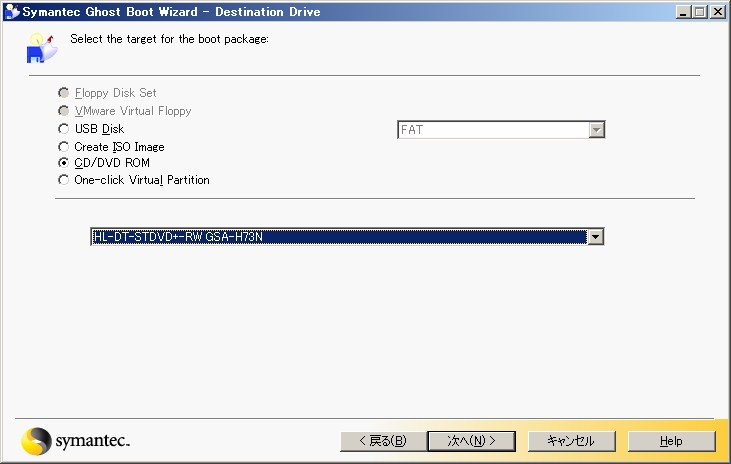This screenshot has height=464, width=731.
Task: Open Help for the wizard
Action: (x=671, y=441)
